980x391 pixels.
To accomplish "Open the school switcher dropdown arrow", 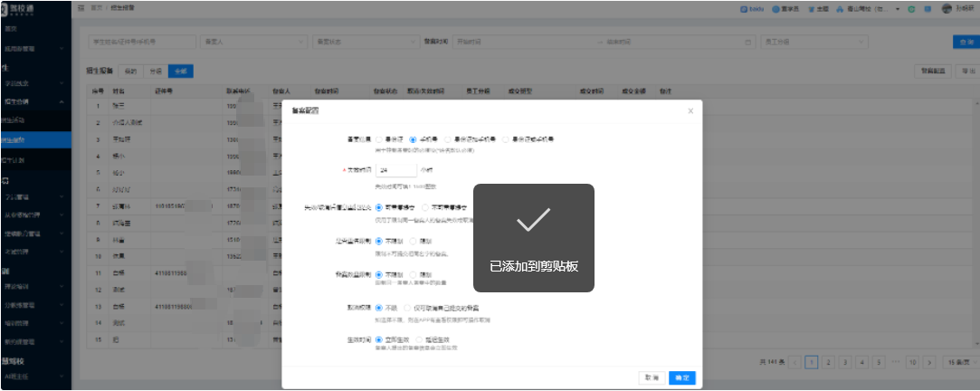I will (898, 9).
